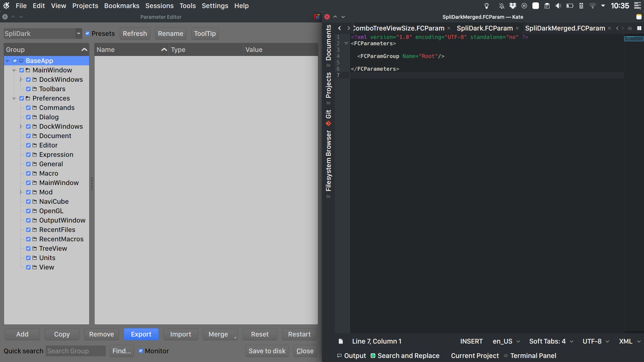Click the volume icon in the system tray
Image resolution: width=644 pixels, height=362 pixels.
(x=558, y=5)
